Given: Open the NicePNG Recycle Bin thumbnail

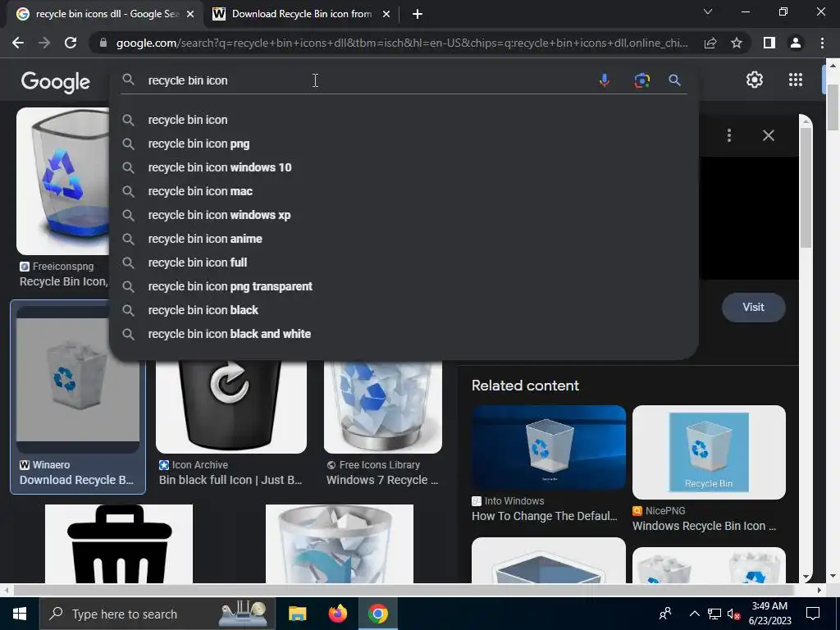Looking at the screenshot, I should tap(709, 452).
